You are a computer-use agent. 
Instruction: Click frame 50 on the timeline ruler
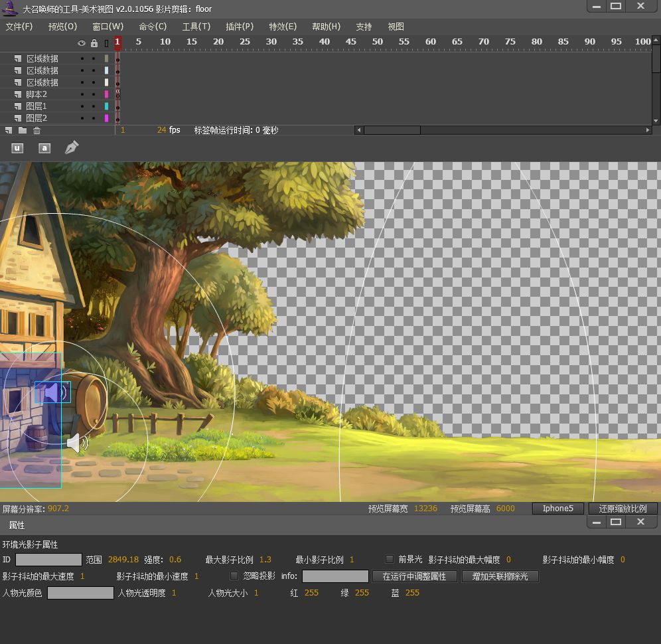coord(378,41)
